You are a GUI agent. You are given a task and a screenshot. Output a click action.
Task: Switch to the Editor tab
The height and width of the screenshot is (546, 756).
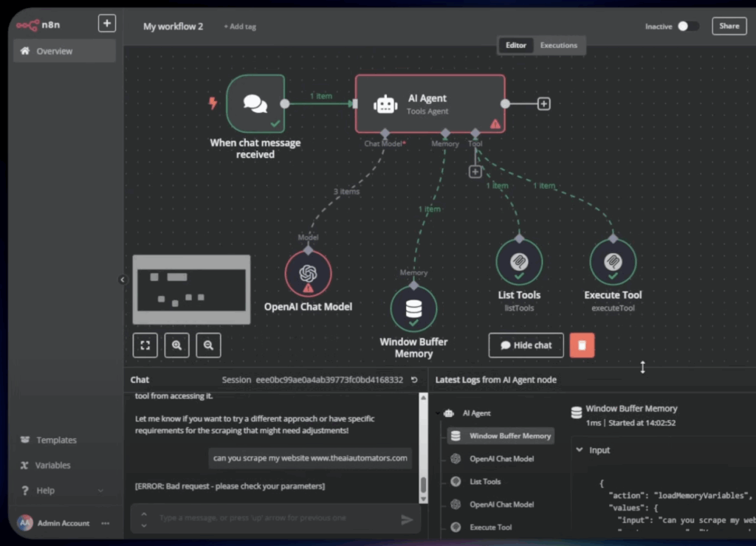tap(515, 45)
